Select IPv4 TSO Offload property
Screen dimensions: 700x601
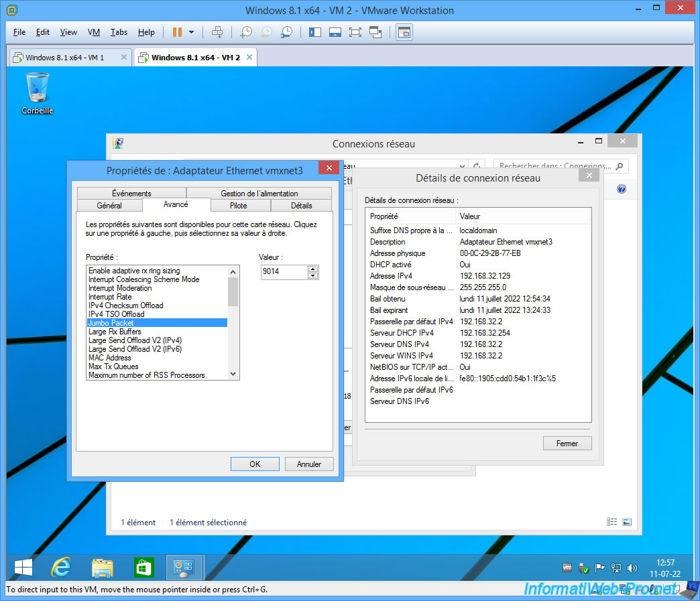click(157, 314)
